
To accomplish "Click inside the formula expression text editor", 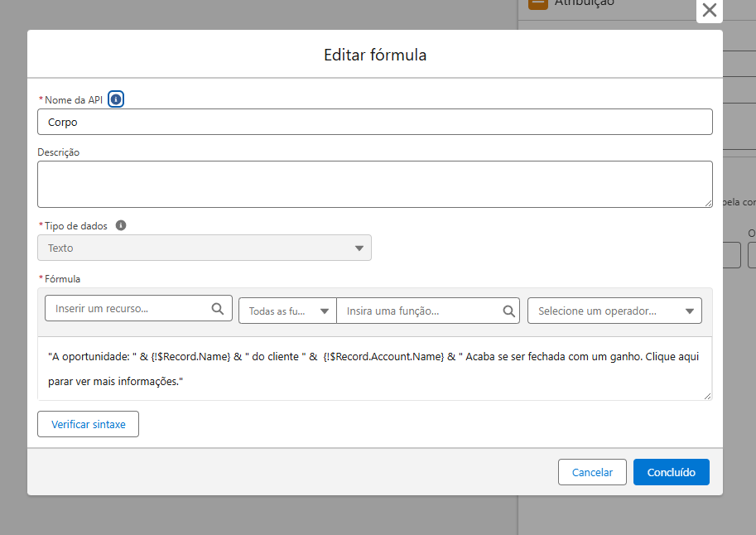I will tap(374, 369).
